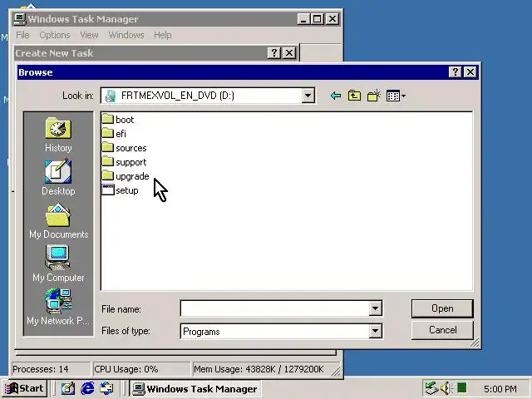The height and width of the screenshot is (399, 532).
Task: Click the Processes: 14 status entry
Action: 51,369
